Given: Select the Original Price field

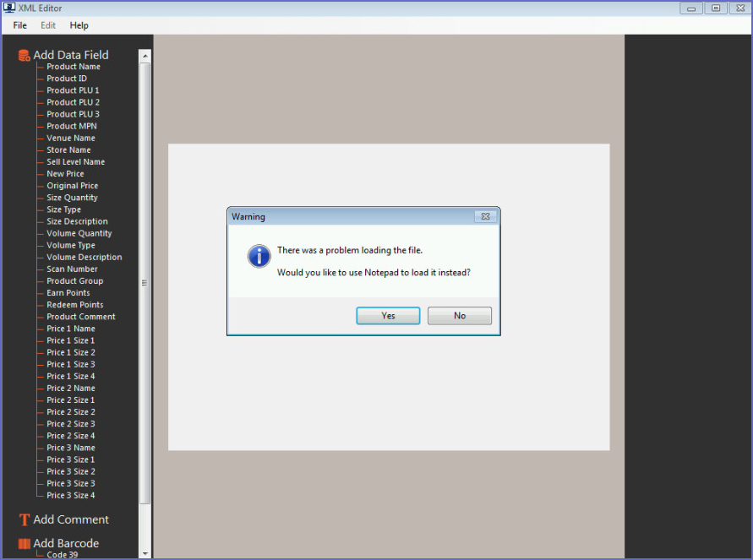Looking at the screenshot, I should (72, 186).
